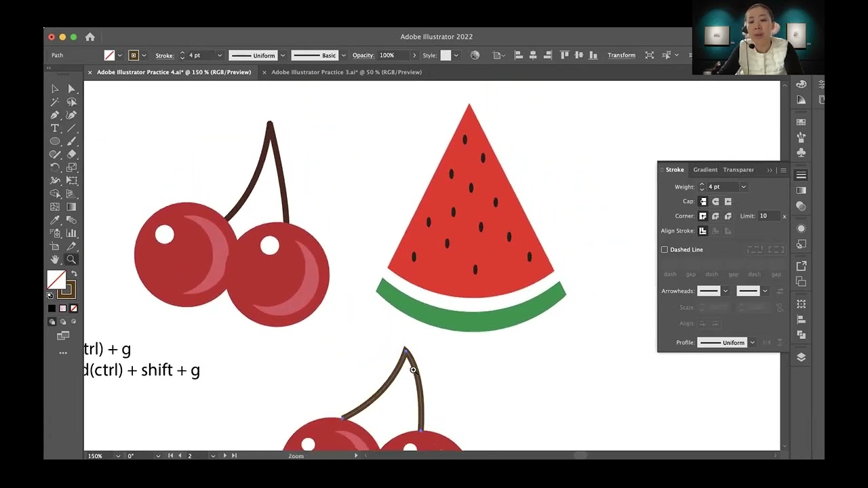Set Bevel Join corner

(x=728, y=216)
